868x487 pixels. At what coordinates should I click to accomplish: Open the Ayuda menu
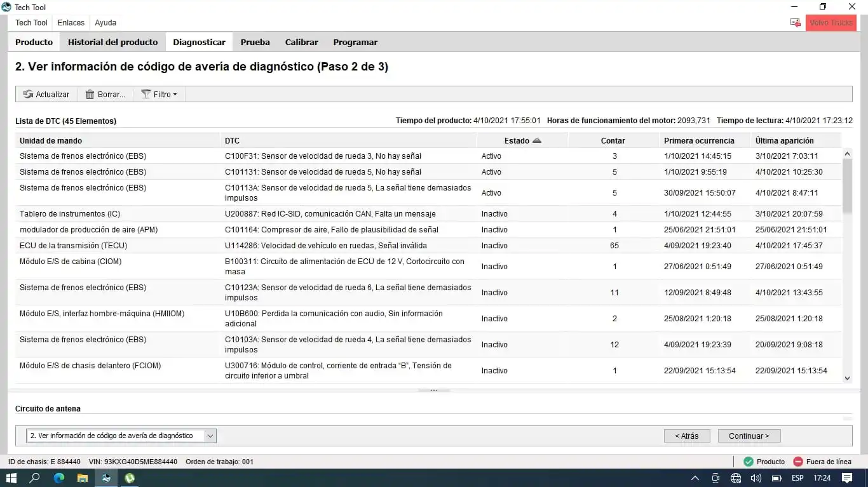[x=105, y=23]
